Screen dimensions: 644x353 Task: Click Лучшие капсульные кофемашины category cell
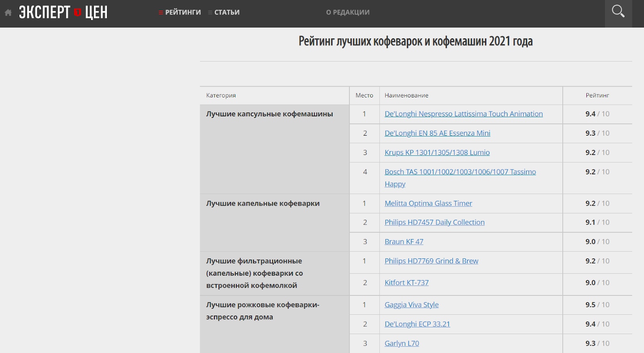coord(275,149)
